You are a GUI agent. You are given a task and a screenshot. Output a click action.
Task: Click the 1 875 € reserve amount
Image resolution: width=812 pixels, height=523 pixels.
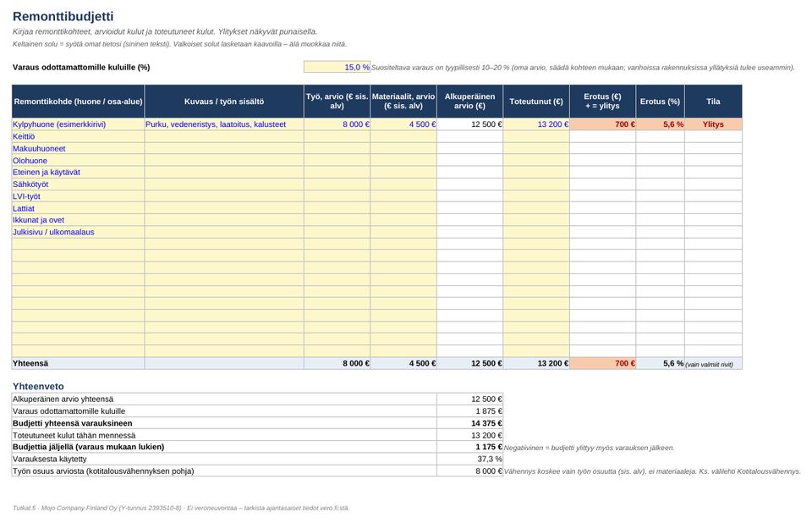click(x=469, y=411)
